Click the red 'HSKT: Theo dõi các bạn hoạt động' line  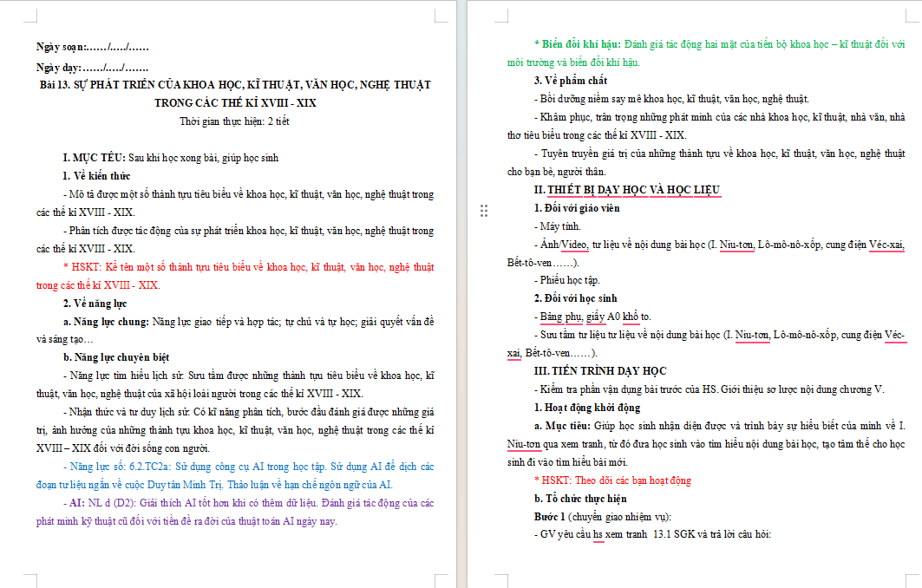[x=612, y=480]
